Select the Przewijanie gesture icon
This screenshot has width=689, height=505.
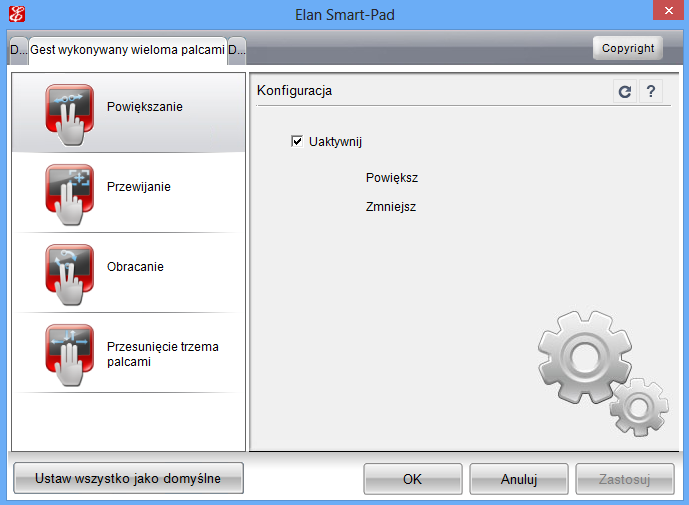[x=69, y=195]
